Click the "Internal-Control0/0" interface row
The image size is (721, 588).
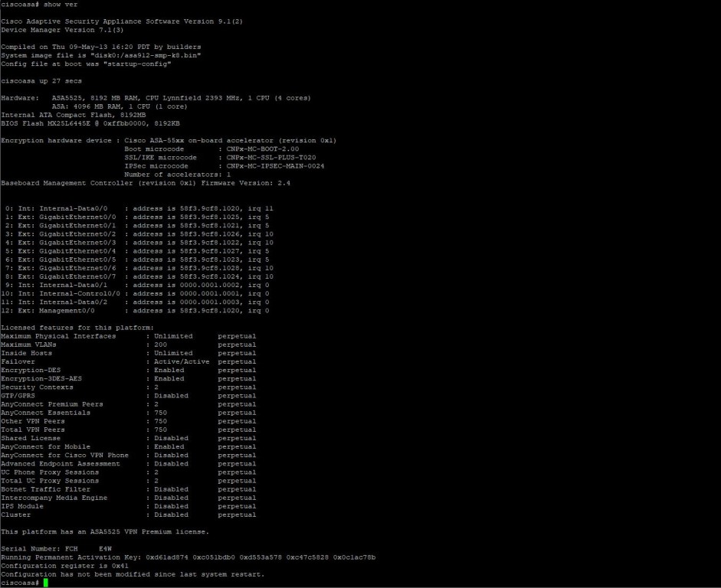tap(135, 294)
